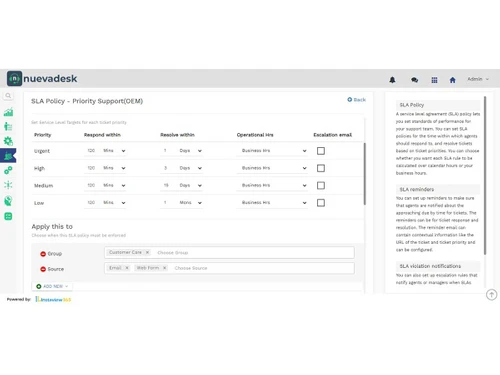Enable escalation email for High priority
Viewport: 500px width, 375px height.
(x=321, y=168)
